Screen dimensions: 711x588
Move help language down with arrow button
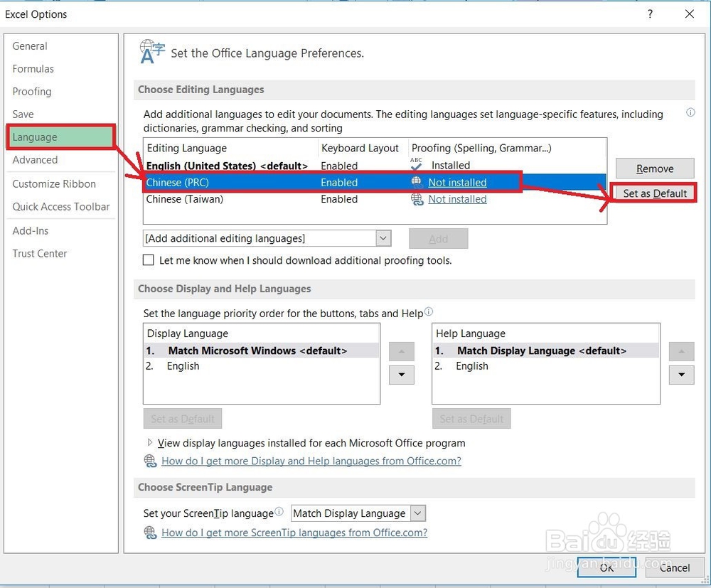681,375
